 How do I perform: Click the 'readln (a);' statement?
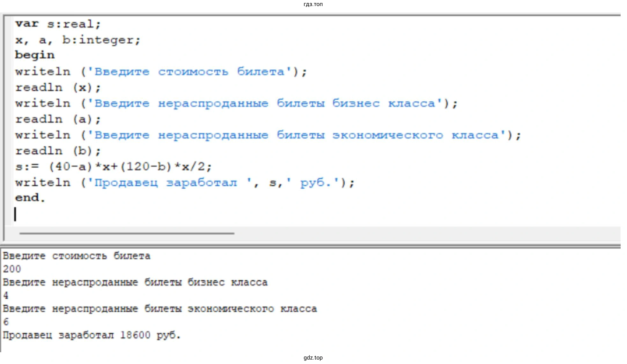(58, 120)
